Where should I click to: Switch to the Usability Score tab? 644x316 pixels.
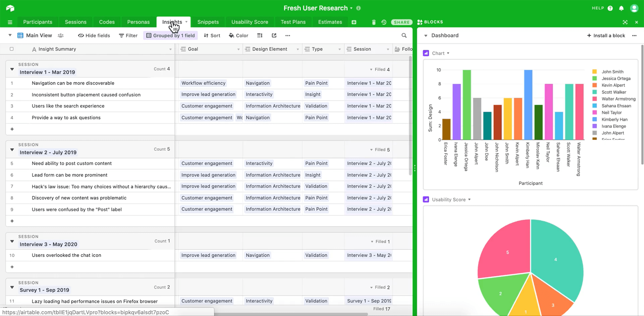(x=250, y=22)
